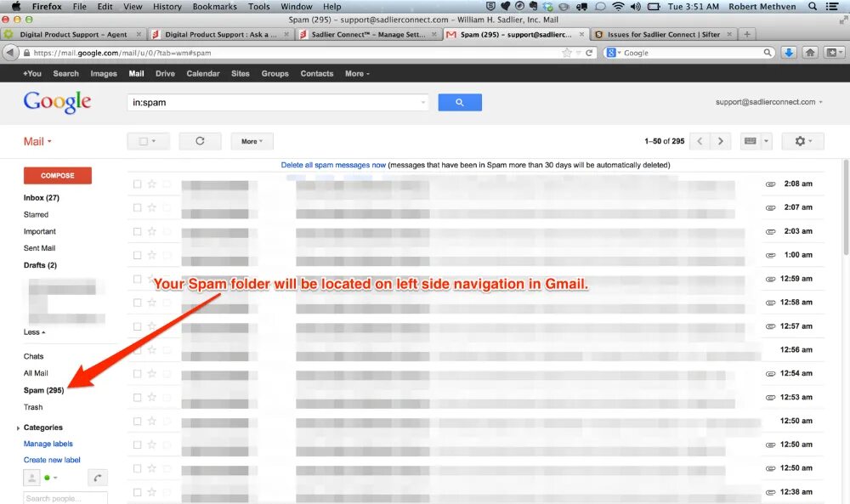The height and width of the screenshot is (504, 850).
Task: Star the 2:08 am message
Action: click(x=152, y=184)
